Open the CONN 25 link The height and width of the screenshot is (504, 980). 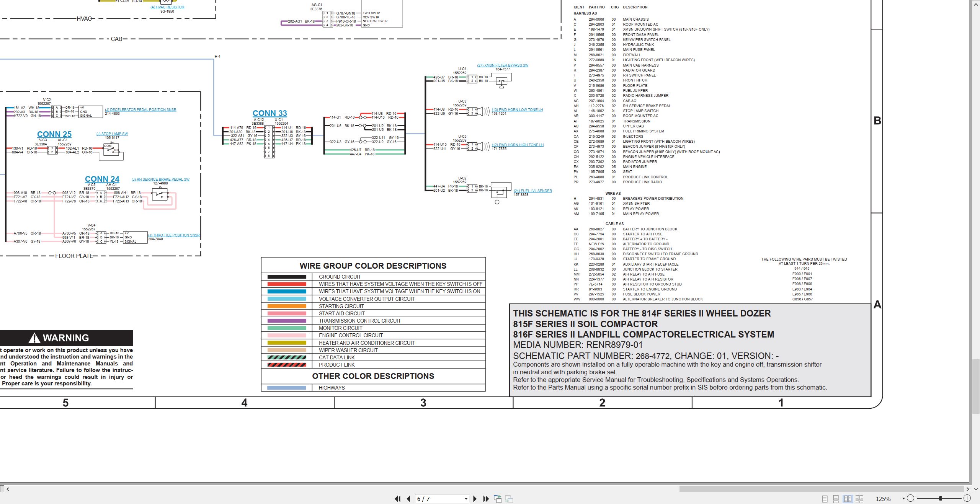[x=54, y=134]
